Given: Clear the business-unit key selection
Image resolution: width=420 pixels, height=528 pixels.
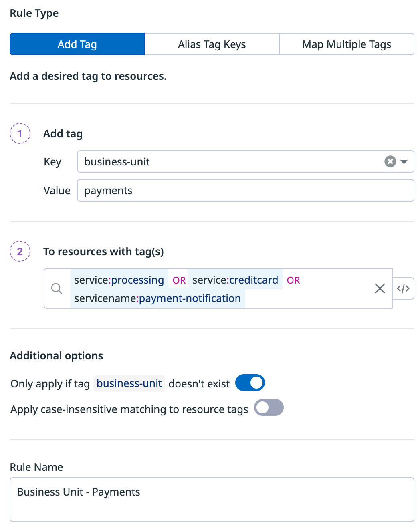Looking at the screenshot, I should click(390, 161).
